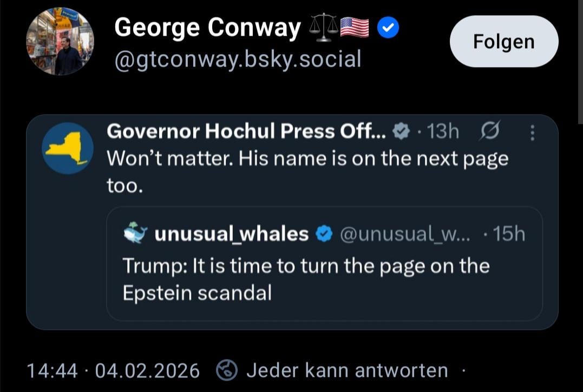Open the @gtconway.bsky.social handle
Image resolution: width=583 pixels, height=392 pixels.
coord(238,59)
